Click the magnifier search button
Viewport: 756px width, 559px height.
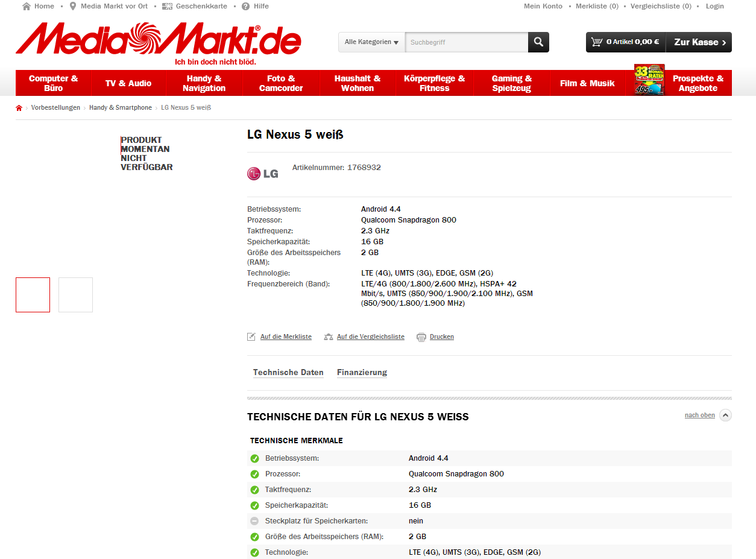point(538,42)
